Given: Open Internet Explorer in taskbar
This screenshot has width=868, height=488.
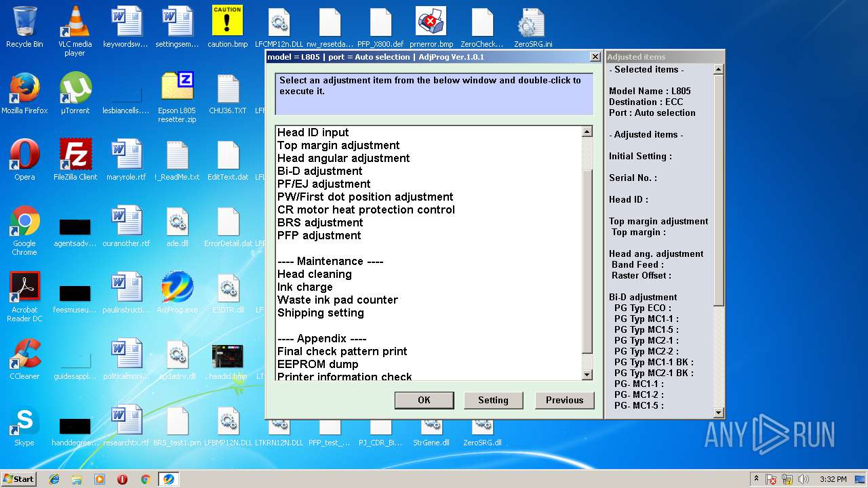Looking at the screenshot, I should pyautogui.click(x=54, y=479).
